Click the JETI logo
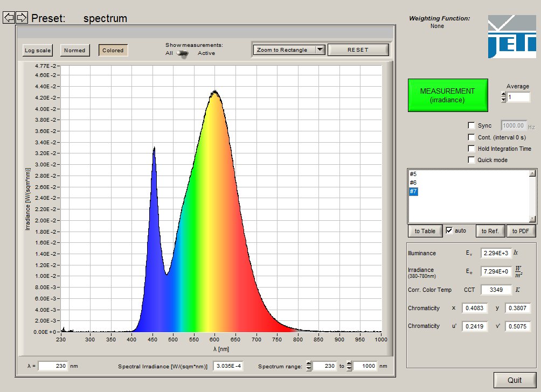This screenshot has width=541, height=392. click(512, 36)
